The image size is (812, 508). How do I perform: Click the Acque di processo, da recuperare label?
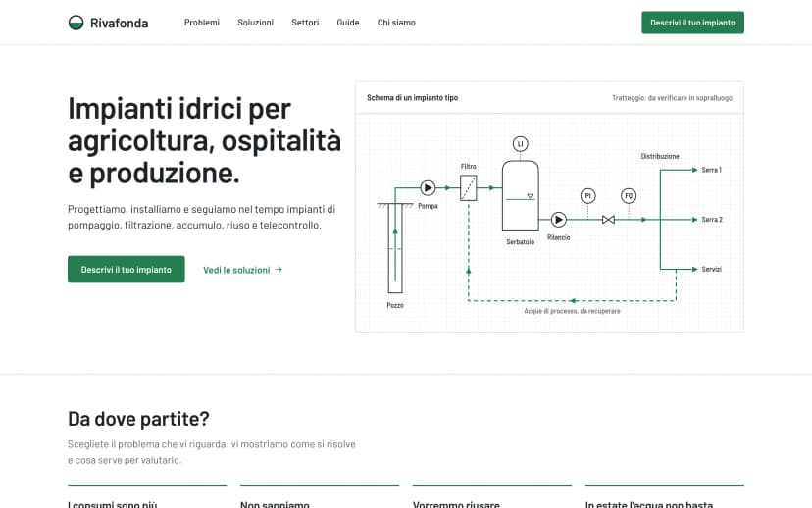click(x=572, y=311)
